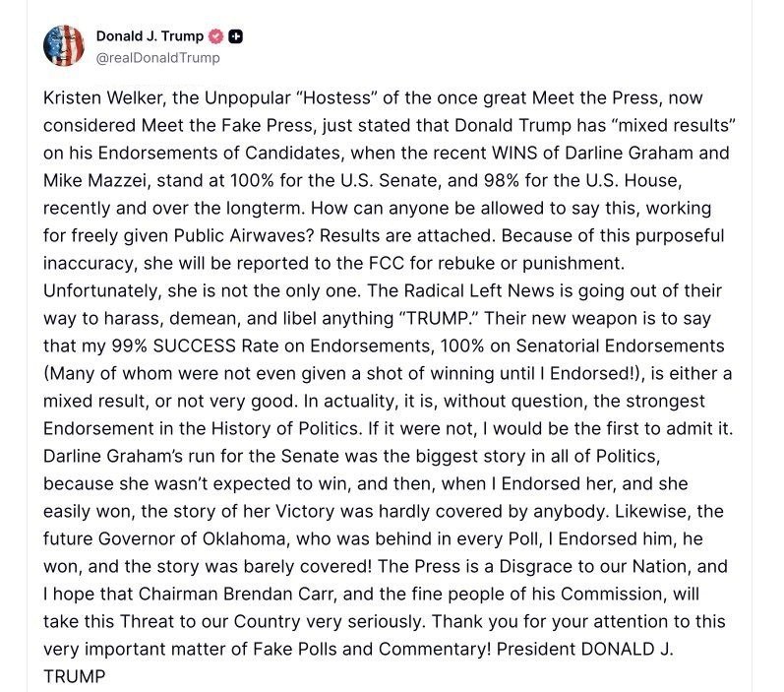Screen dimensions: 784x692
Task: Click the name "Mike Mazzei" in text
Action: 96,181
